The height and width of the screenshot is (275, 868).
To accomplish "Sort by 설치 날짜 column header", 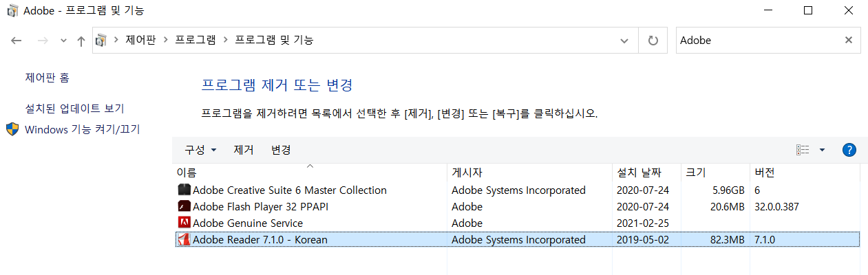I will click(x=646, y=172).
